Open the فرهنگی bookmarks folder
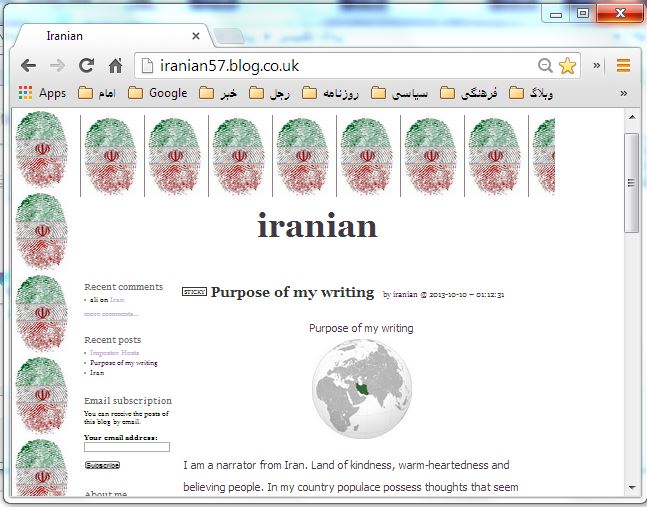 tap(469, 93)
